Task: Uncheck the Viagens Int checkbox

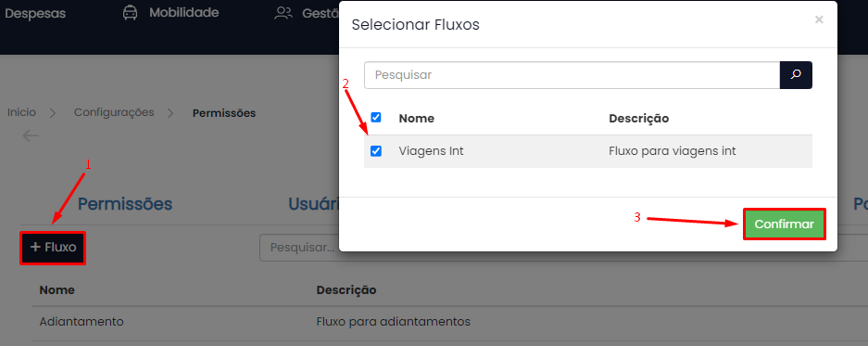Action: point(376,151)
